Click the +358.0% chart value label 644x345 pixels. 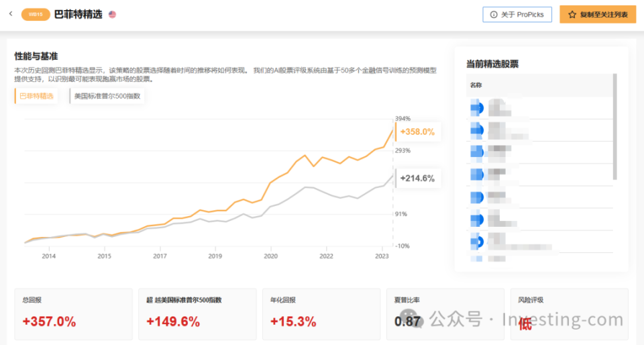(418, 132)
